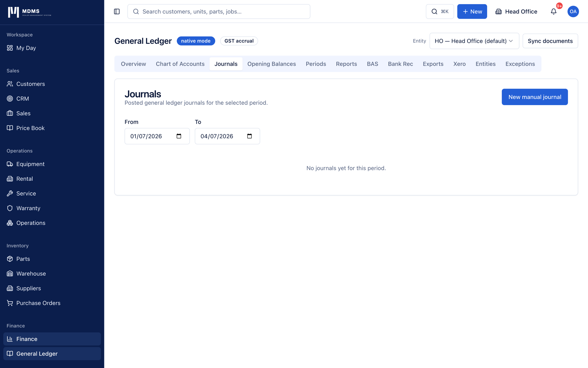Click the CRM target icon
Viewport: 588px width, 368px height.
click(x=10, y=99)
